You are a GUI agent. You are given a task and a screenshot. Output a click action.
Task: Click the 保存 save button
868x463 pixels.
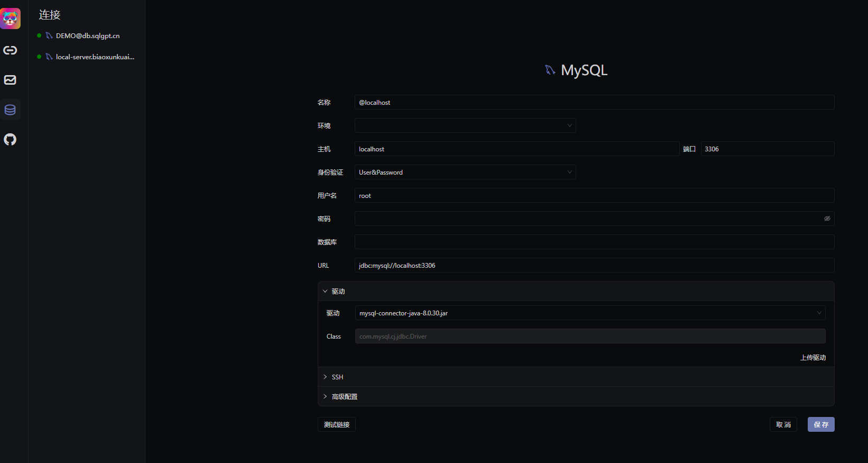(821, 424)
